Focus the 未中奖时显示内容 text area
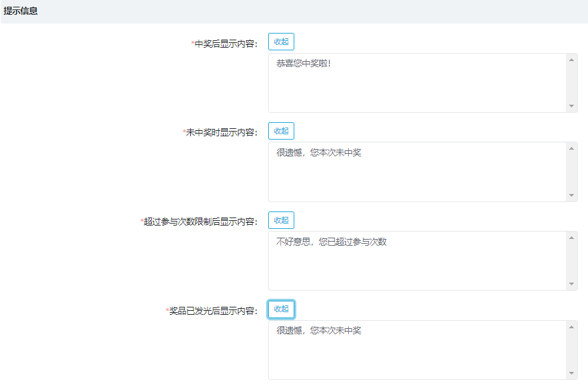 coord(417,172)
